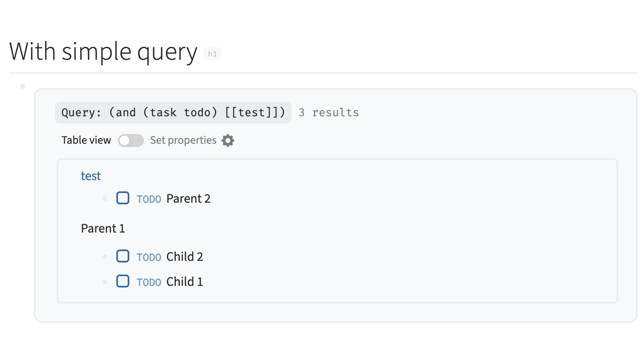
Task: Open the test page link
Action: point(90,176)
